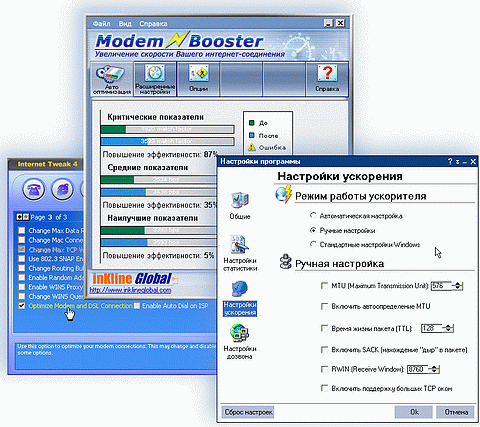Click Ok button in settings dialog
Viewport: 480px width, 427px height.
coord(414,412)
